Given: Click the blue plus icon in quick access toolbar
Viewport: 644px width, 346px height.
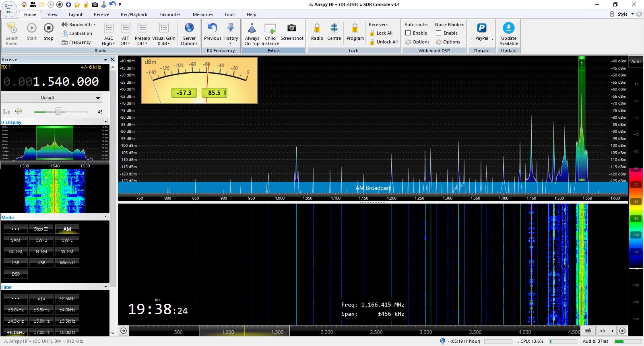Looking at the screenshot, I should [x=68, y=4].
